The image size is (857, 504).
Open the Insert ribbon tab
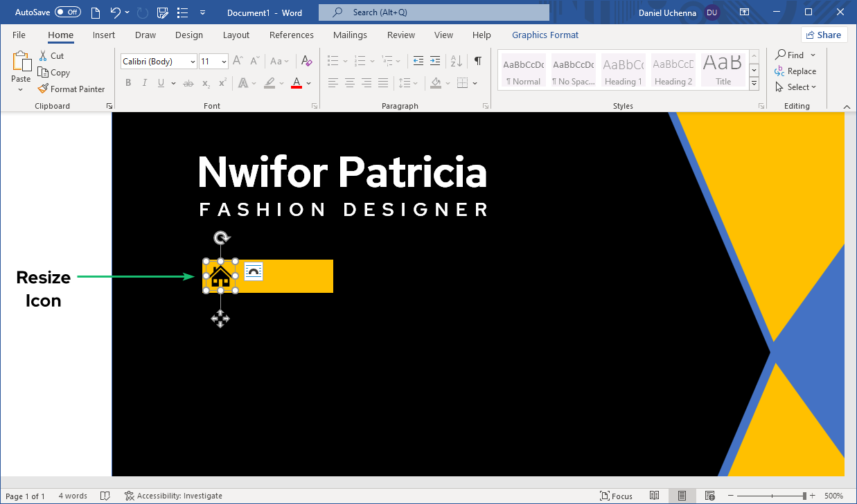(104, 35)
